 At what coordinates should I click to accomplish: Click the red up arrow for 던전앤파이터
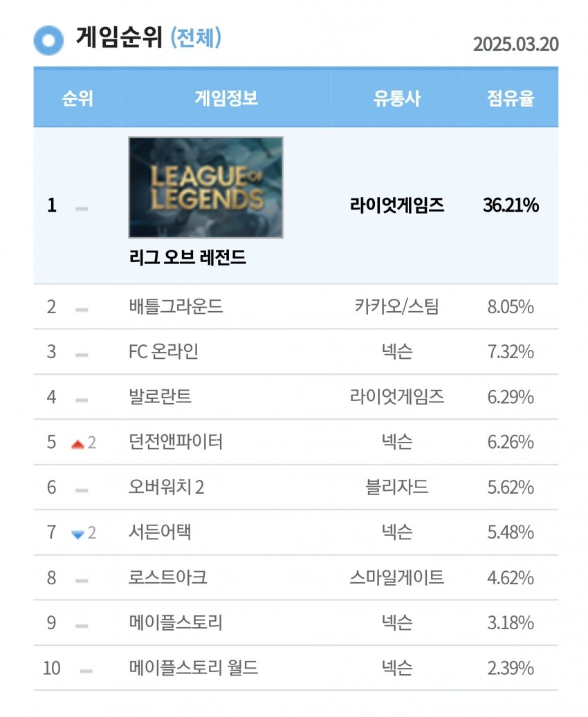(x=77, y=444)
